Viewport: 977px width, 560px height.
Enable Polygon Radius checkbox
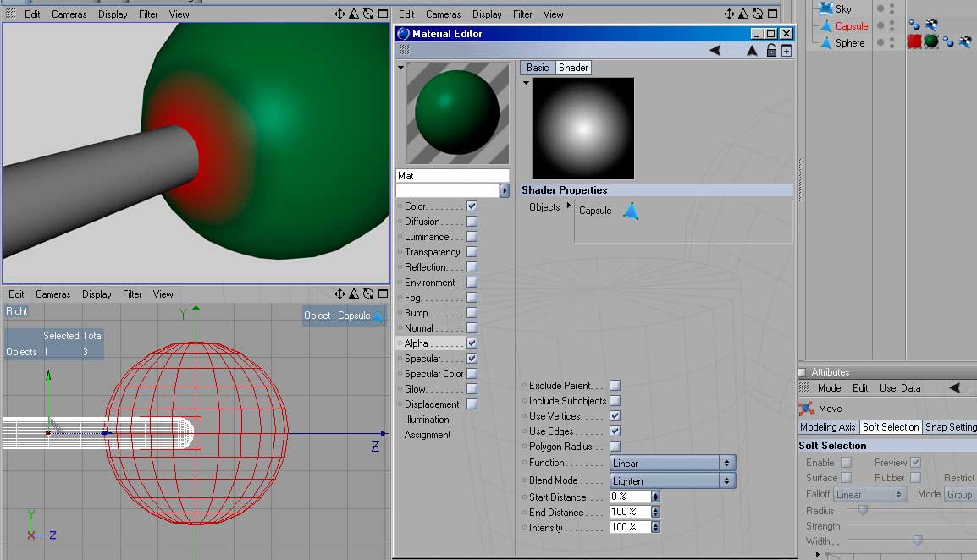pyautogui.click(x=615, y=446)
